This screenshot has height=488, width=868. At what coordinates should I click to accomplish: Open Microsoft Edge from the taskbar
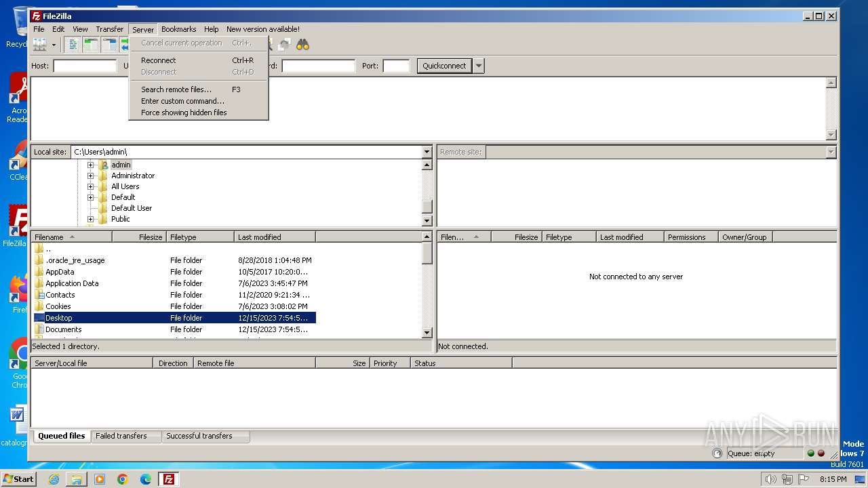tap(145, 479)
